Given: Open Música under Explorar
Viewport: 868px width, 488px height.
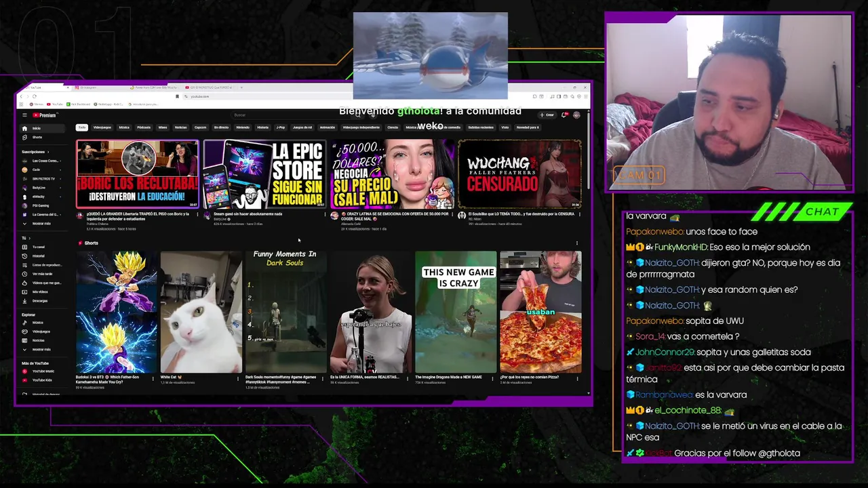Looking at the screenshot, I should [42, 323].
